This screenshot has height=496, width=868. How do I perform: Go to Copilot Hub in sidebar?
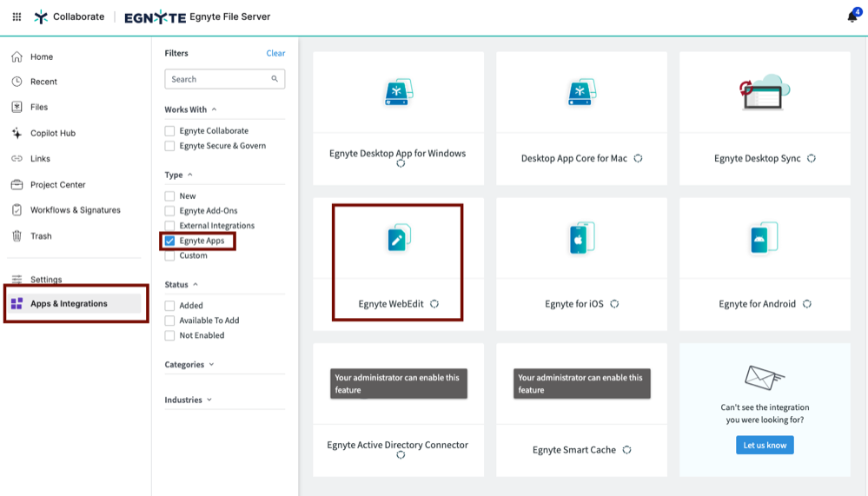point(52,134)
